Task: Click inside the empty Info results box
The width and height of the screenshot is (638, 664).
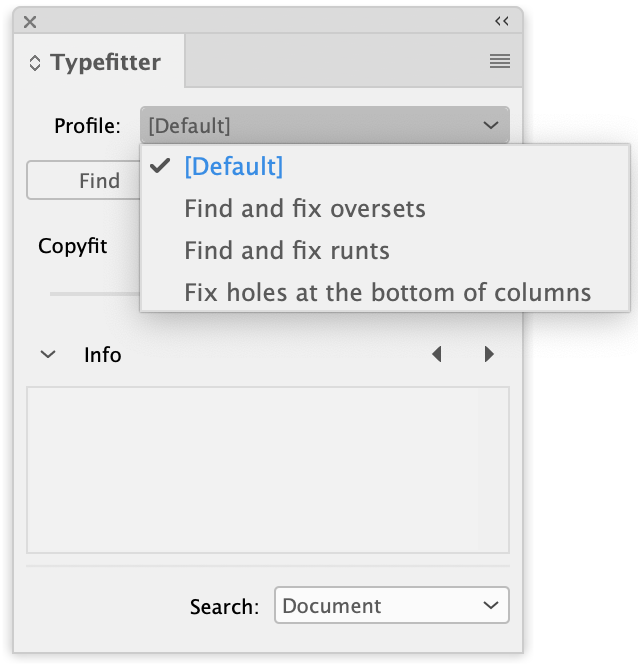Action: (x=268, y=470)
